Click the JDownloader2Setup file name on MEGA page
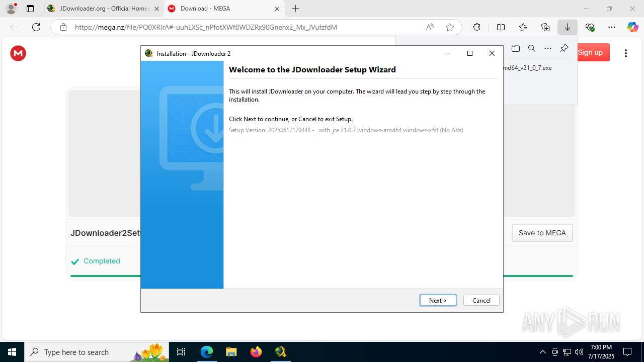Image resolution: width=644 pixels, height=362 pixels. [105, 233]
